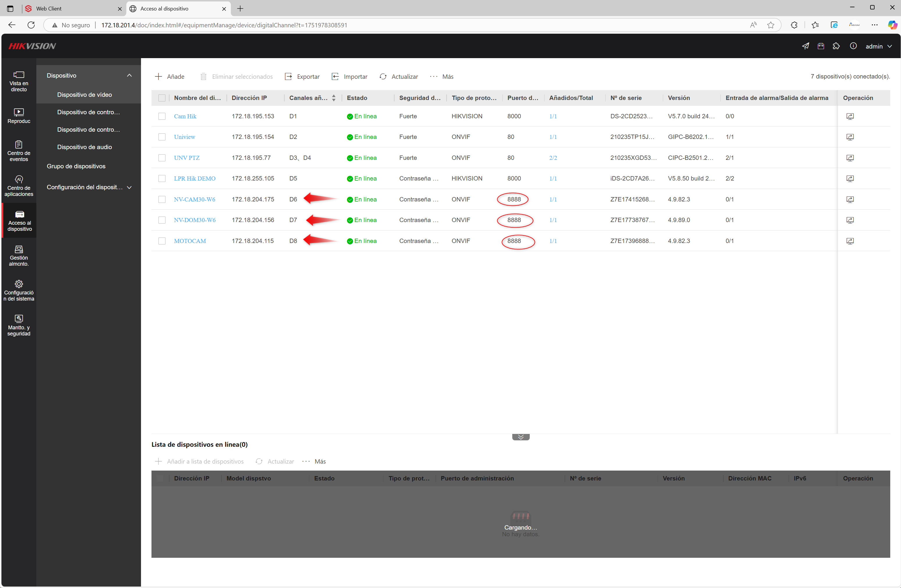Viewport: 901px width, 588px height.
Task: Check the UNV PTZ device checkbox
Action: point(162,158)
